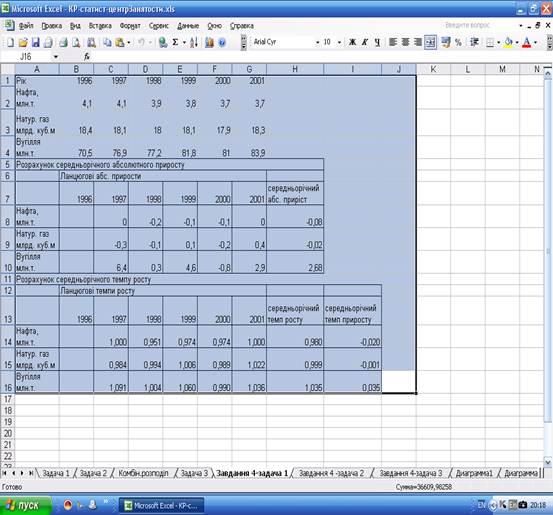Insert AutoSum with the sigma icon
Viewport: 553px width, 515px height.
(x=175, y=42)
